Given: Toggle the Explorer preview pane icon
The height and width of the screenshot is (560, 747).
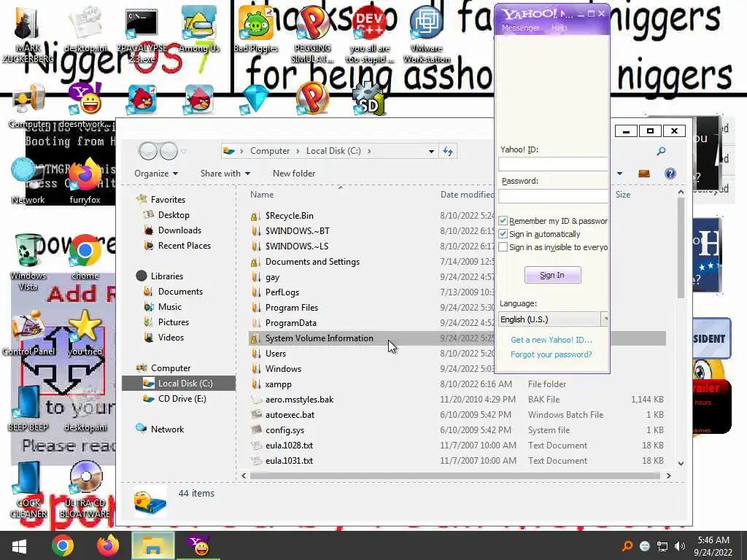Looking at the screenshot, I should tap(643, 174).
